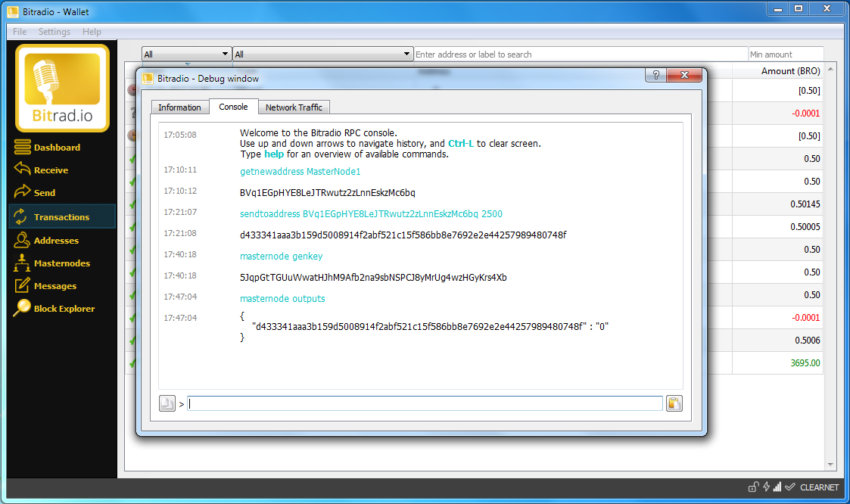Viewport: 850px width, 504px height.
Task: Click the masternode genkey command line
Action: (x=281, y=256)
